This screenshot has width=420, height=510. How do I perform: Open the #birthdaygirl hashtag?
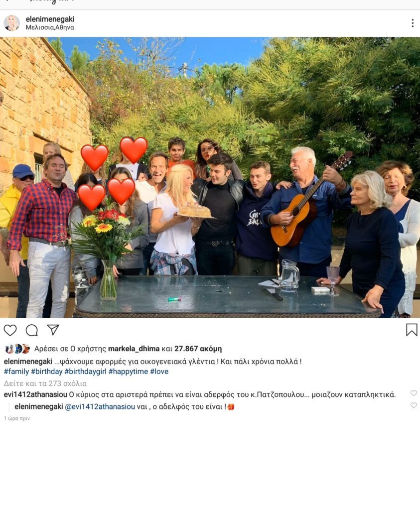[85, 372]
